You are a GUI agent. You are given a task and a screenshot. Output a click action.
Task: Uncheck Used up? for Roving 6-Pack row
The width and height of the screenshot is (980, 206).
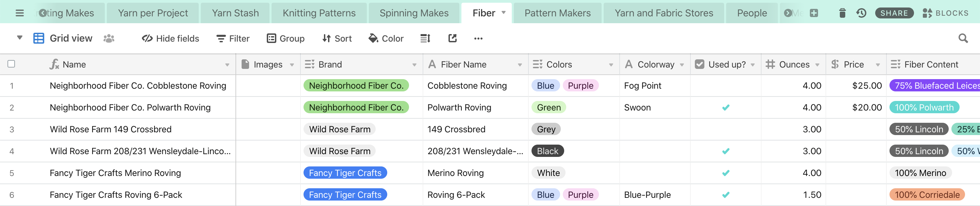(x=725, y=194)
